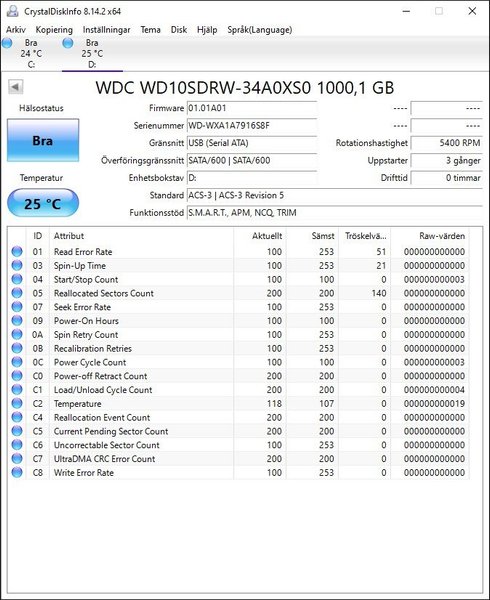Click the Firmware field 01.01A01
This screenshot has width=490, height=600.
point(252,108)
